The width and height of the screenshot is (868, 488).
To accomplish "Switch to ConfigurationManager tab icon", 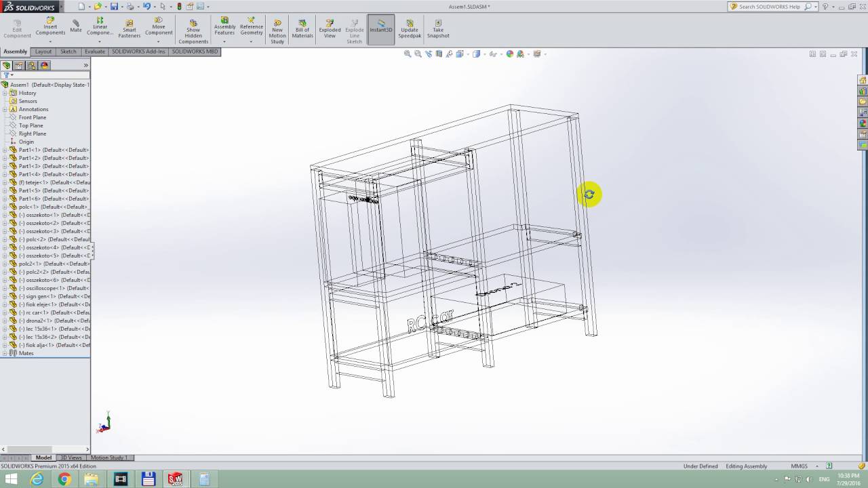I will click(31, 66).
